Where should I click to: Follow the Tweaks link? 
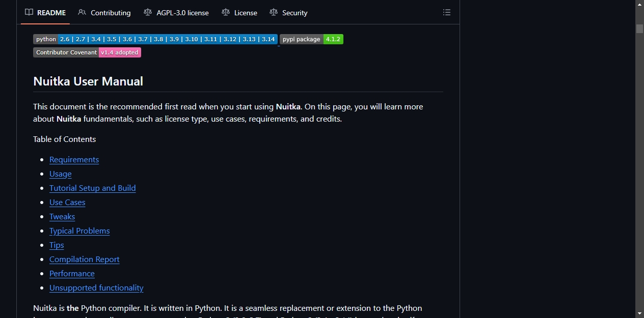tap(62, 217)
